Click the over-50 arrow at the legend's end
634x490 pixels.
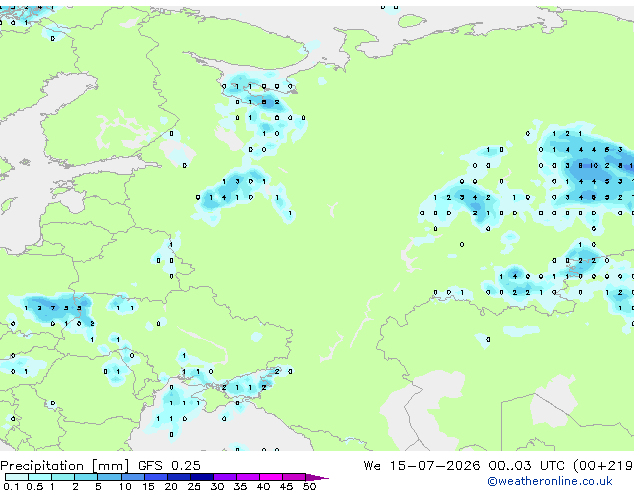317,477
